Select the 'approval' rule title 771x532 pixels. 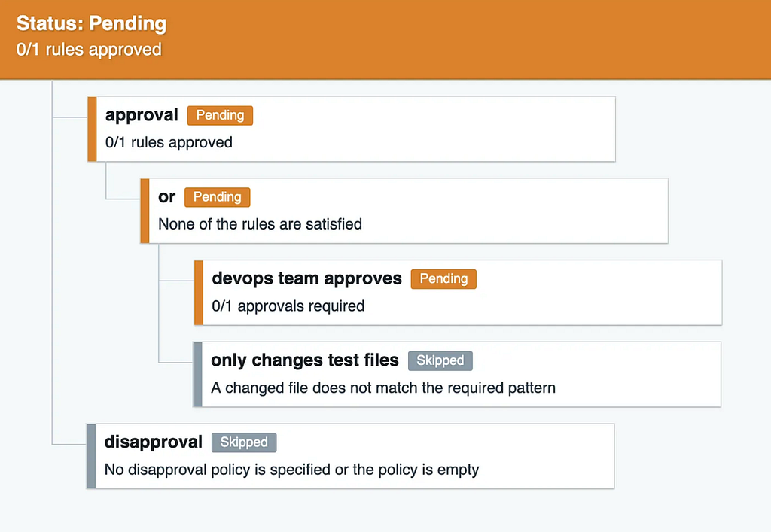tap(142, 115)
